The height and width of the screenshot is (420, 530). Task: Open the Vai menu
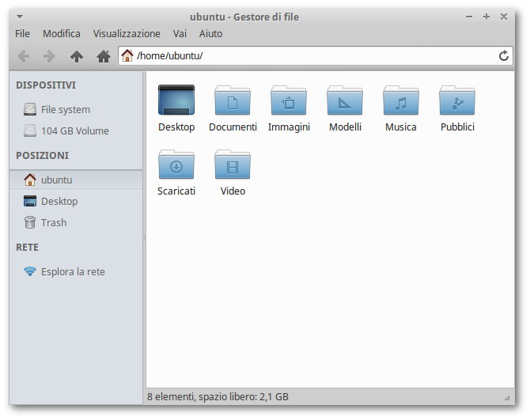coord(180,34)
